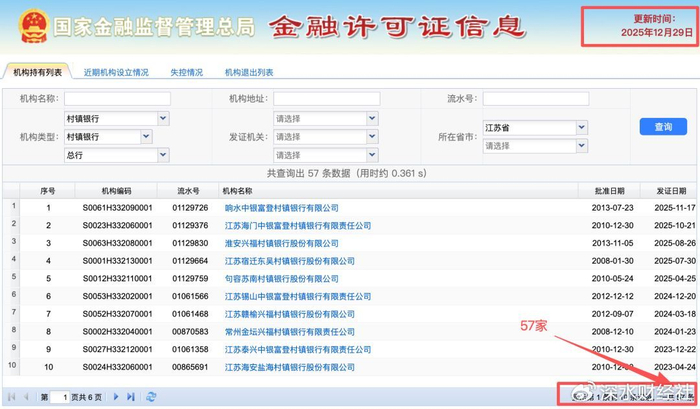Focus the 机构地址 input field
The height and width of the screenshot is (409, 700).
327,99
